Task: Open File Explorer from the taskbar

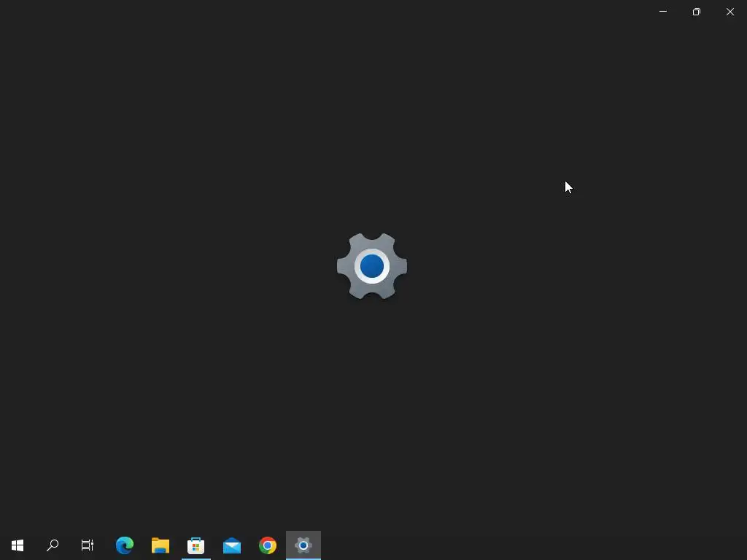Action: click(160, 545)
